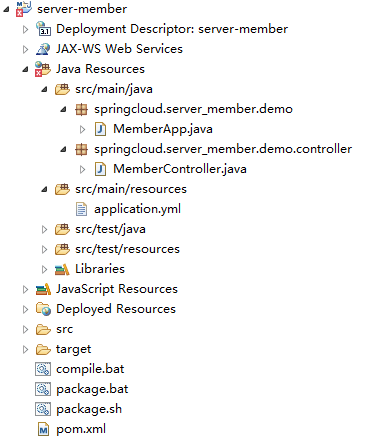
Task: Click the Libraries icon under Java Resources
Action: tap(62, 269)
